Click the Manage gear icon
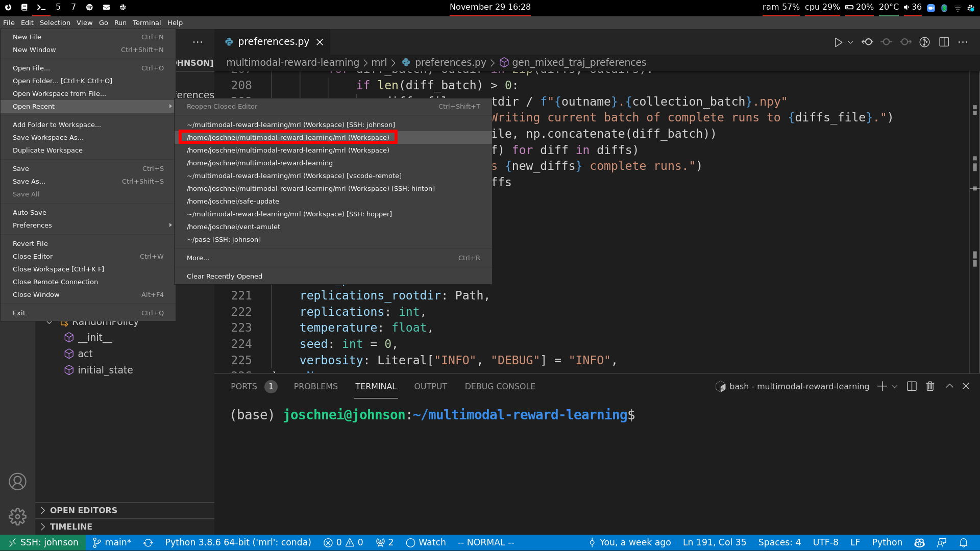 [x=17, y=516]
